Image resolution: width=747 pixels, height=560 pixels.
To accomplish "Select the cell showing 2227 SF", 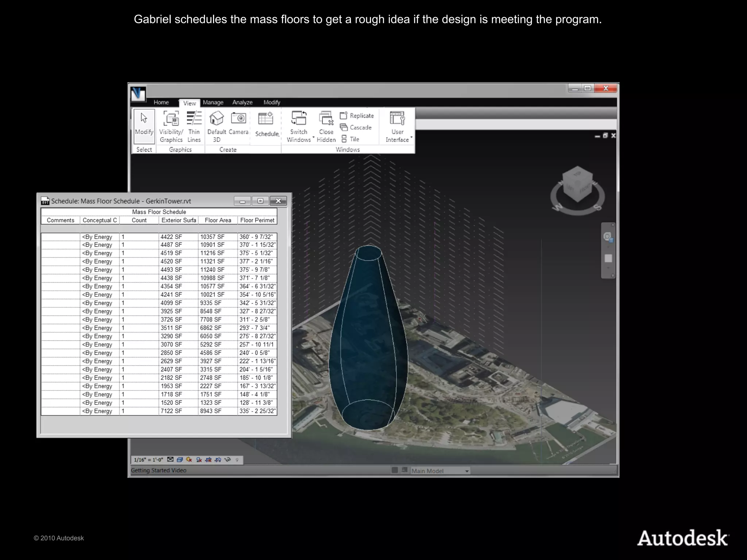I will [x=218, y=386].
